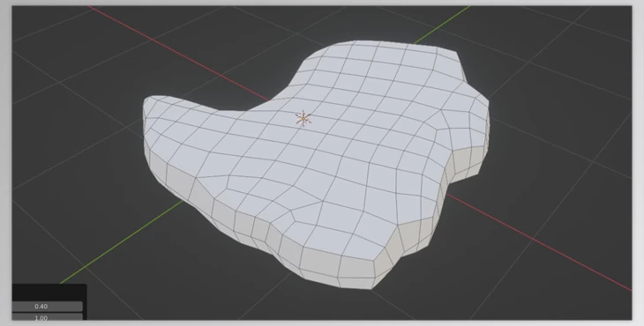Click the 0.40 value field
This screenshot has height=326, width=644.
tap(48, 307)
